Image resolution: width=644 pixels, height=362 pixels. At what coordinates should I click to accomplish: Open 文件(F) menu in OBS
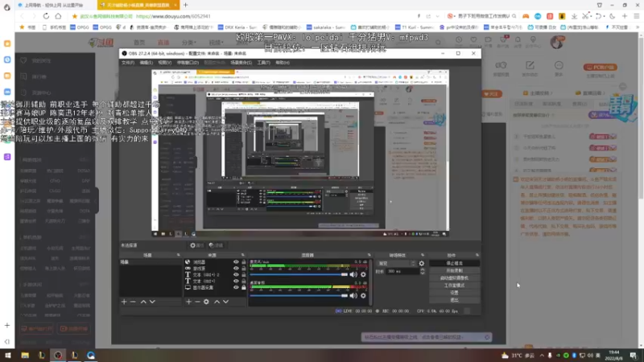(x=128, y=63)
